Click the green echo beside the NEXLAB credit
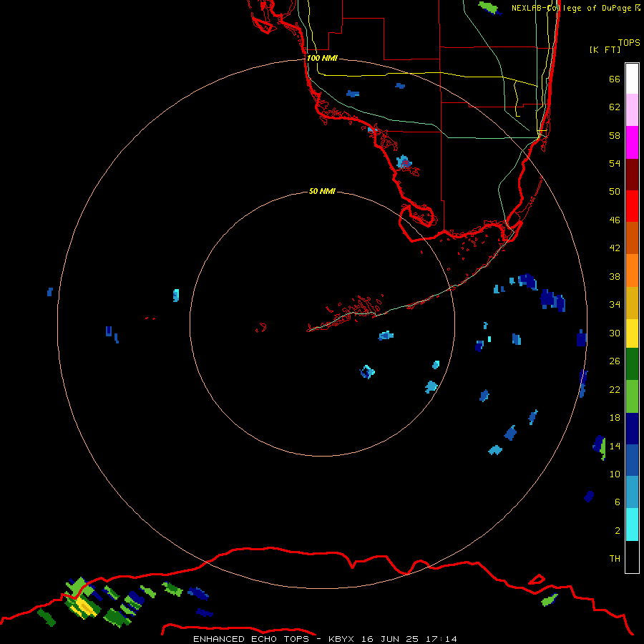The image size is (644, 644). coord(489,7)
